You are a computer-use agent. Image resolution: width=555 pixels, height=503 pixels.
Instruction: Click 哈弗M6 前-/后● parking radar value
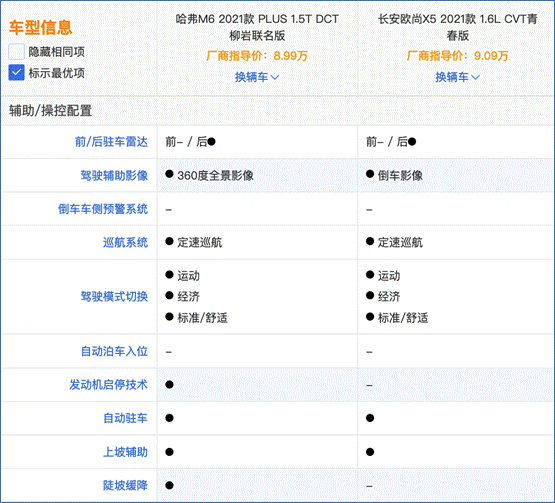190,142
